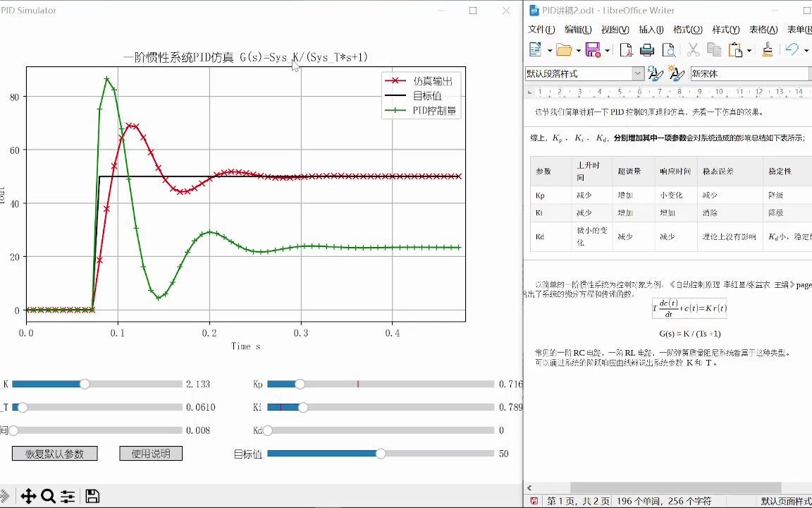Expand the Open file dropdown arrow
Image resolution: width=812 pixels, height=508 pixels.
coord(577,49)
